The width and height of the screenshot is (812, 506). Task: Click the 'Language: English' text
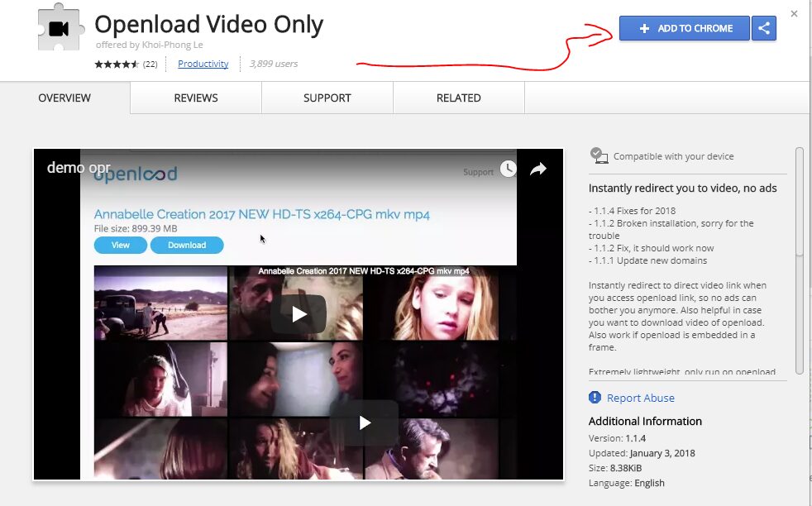[x=627, y=483]
